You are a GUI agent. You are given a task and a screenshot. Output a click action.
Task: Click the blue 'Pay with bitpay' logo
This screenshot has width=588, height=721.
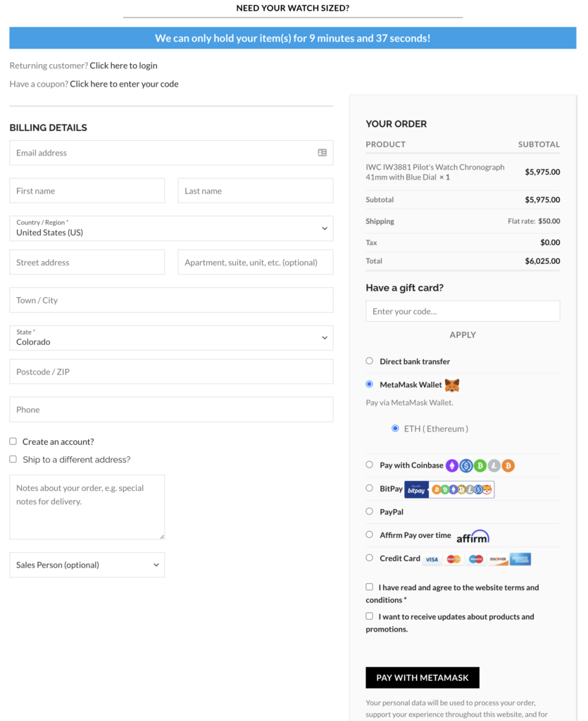coord(416,490)
